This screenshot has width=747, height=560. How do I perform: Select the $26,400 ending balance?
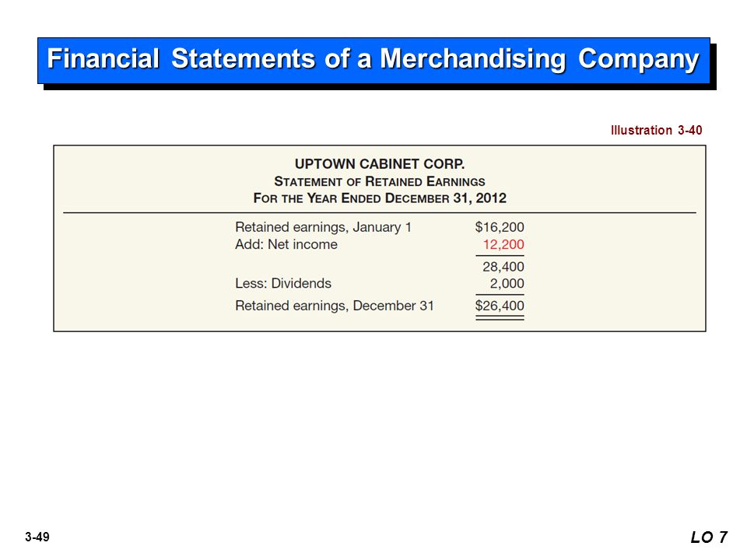tap(500, 306)
